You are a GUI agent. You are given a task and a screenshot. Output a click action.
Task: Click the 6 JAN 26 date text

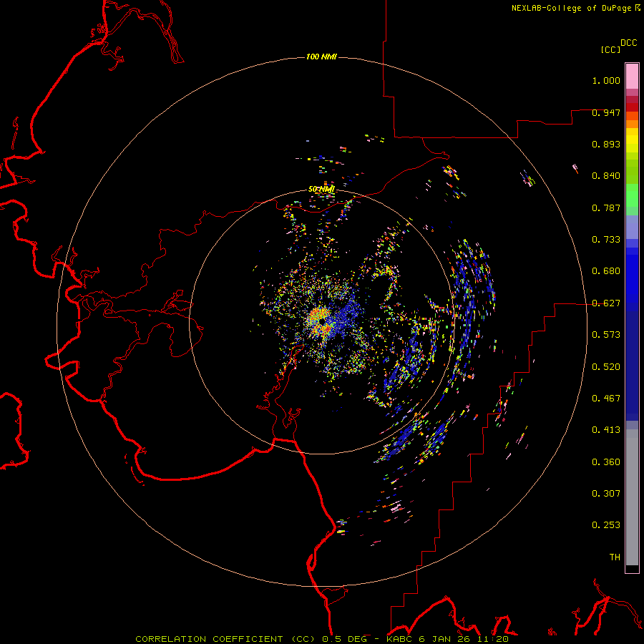444,639
